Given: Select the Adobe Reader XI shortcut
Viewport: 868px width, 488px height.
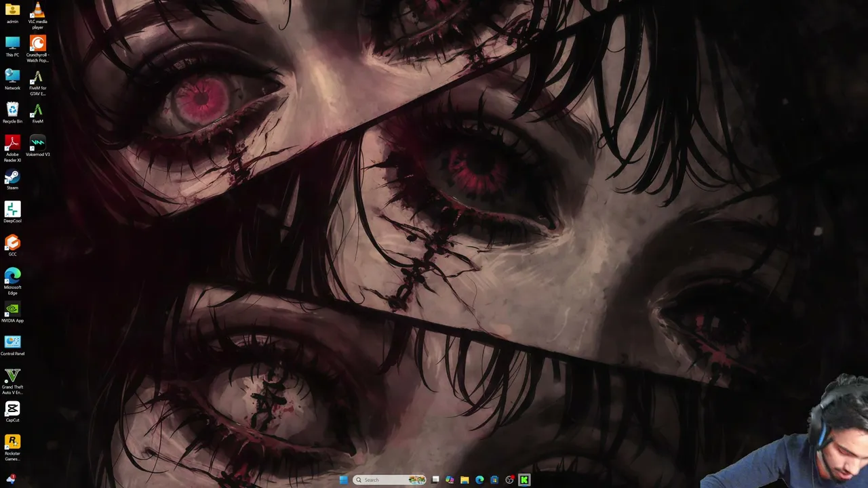Looking at the screenshot, I should 12,149.
